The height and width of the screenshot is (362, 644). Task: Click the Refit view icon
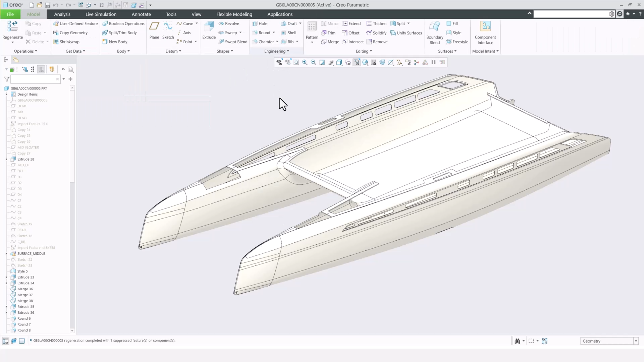coord(296,62)
